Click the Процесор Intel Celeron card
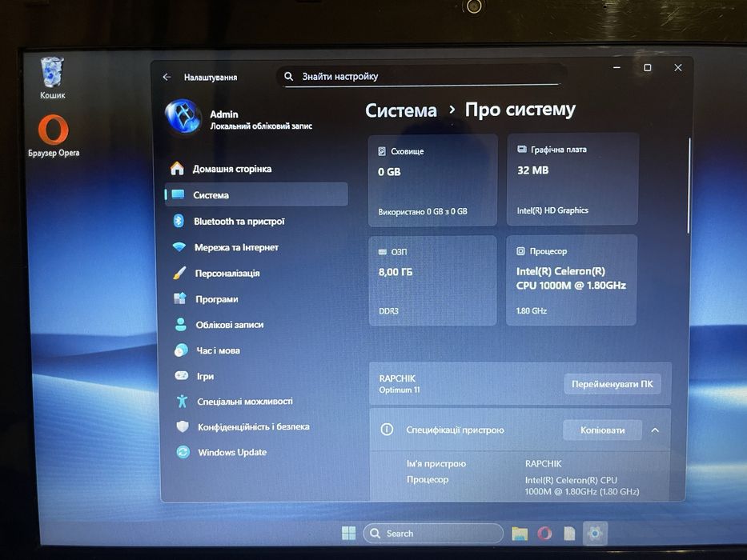Viewport: 747px width, 560px height. (571, 280)
